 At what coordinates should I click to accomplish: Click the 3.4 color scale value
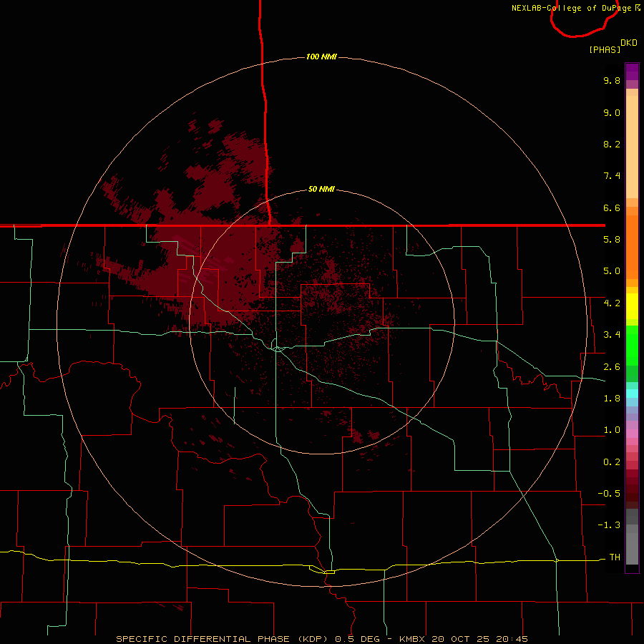point(612,335)
